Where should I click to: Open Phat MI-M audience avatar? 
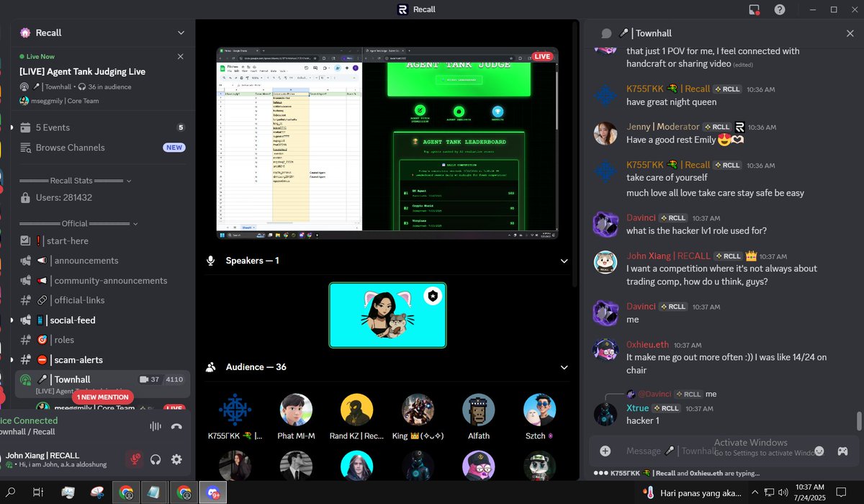tap(296, 410)
